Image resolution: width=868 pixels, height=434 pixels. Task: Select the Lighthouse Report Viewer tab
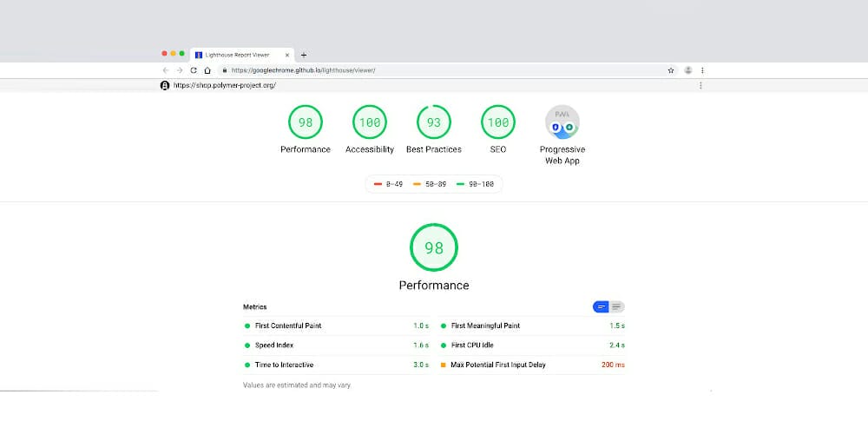242,55
